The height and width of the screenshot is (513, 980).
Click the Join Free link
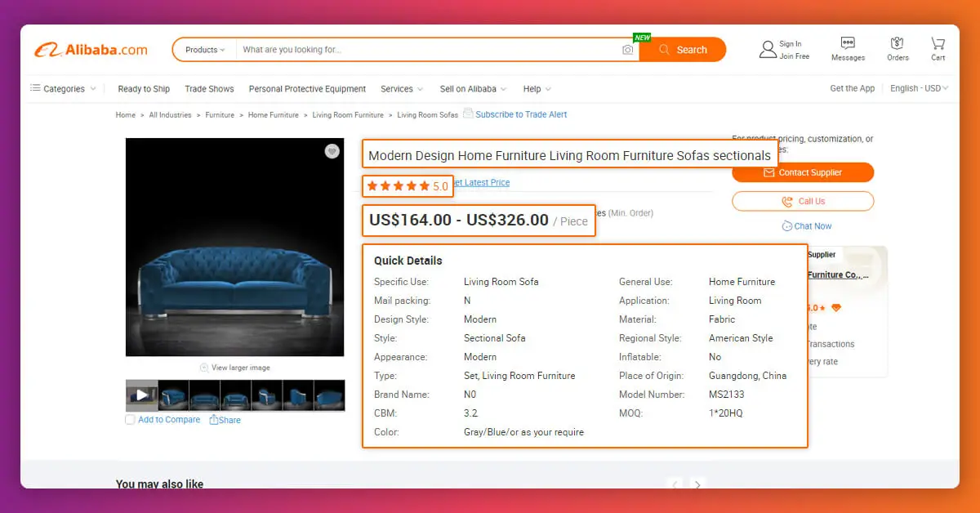[x=795, y=56]
